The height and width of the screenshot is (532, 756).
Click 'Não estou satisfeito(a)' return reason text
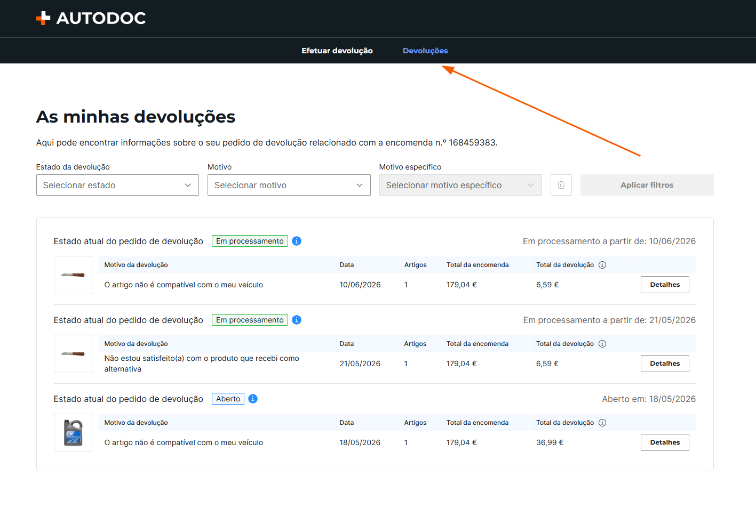pyautogui.click(x=202, y=364)
